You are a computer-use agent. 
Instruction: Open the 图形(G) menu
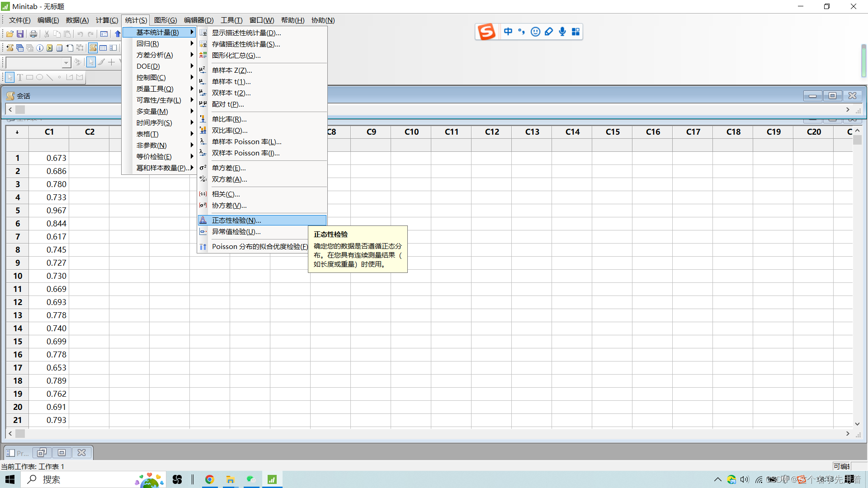[165, 20]
